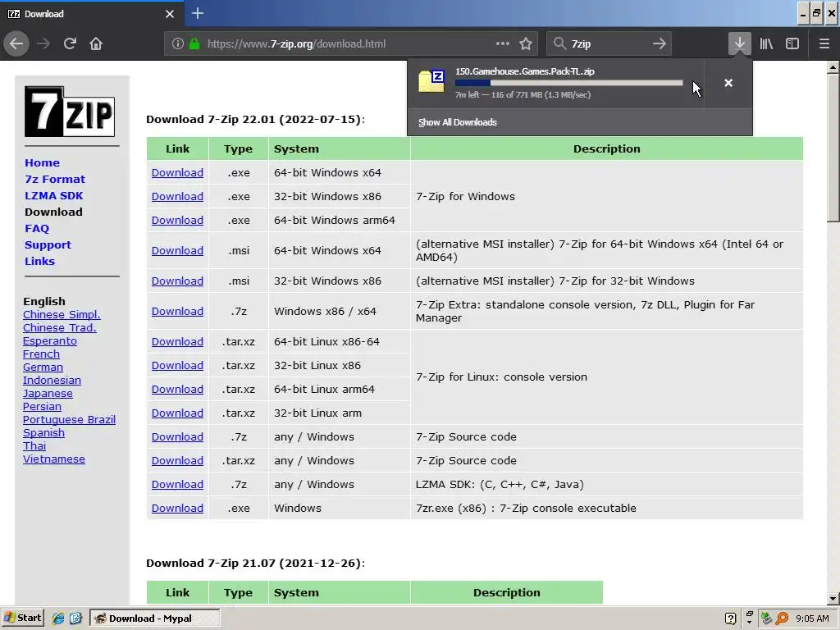Viewport: 840px width, 630px height.
Task: Switch to Download - Mypal taskbar button
Action: 155,619
